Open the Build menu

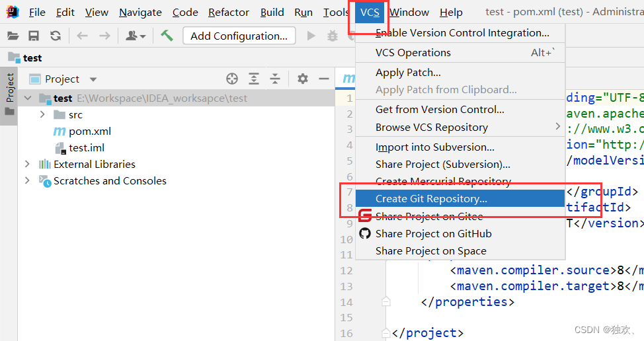pyautogui.click(x=272, y=13)
